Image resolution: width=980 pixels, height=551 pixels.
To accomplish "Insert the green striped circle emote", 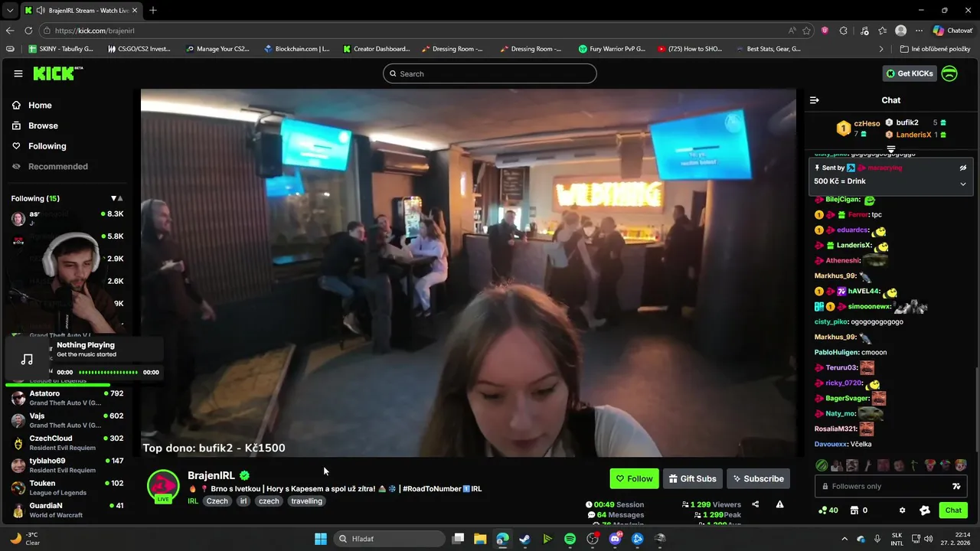I will (822, 465).
